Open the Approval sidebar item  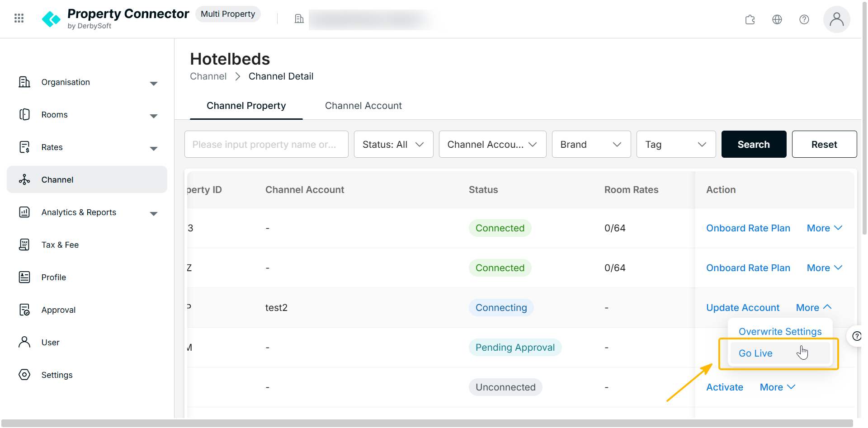[87, 310]
